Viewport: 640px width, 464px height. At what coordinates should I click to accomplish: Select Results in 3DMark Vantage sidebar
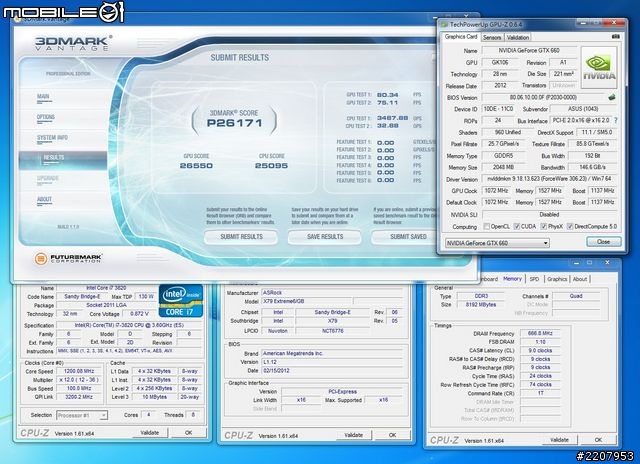click(63, 158)
